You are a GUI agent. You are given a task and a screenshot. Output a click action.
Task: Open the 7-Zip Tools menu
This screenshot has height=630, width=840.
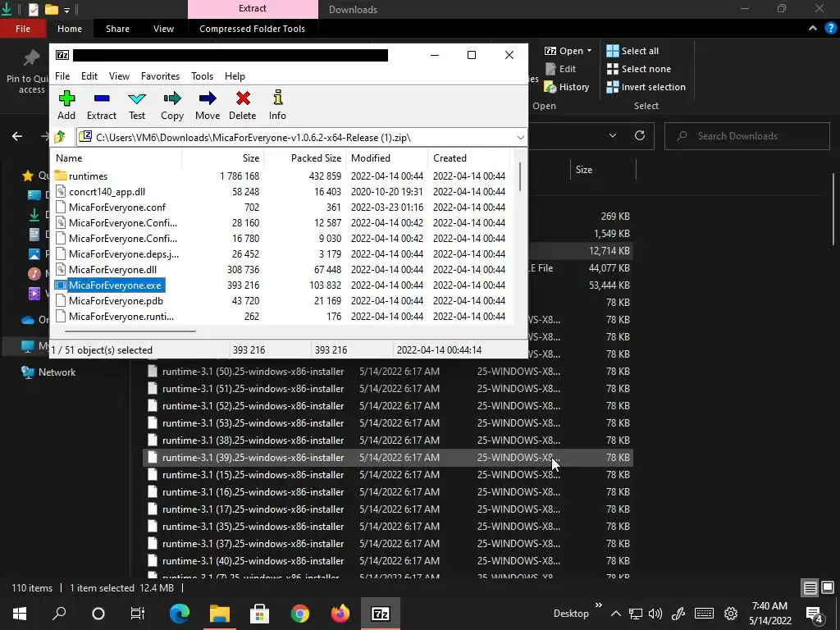tap(202, 76)
